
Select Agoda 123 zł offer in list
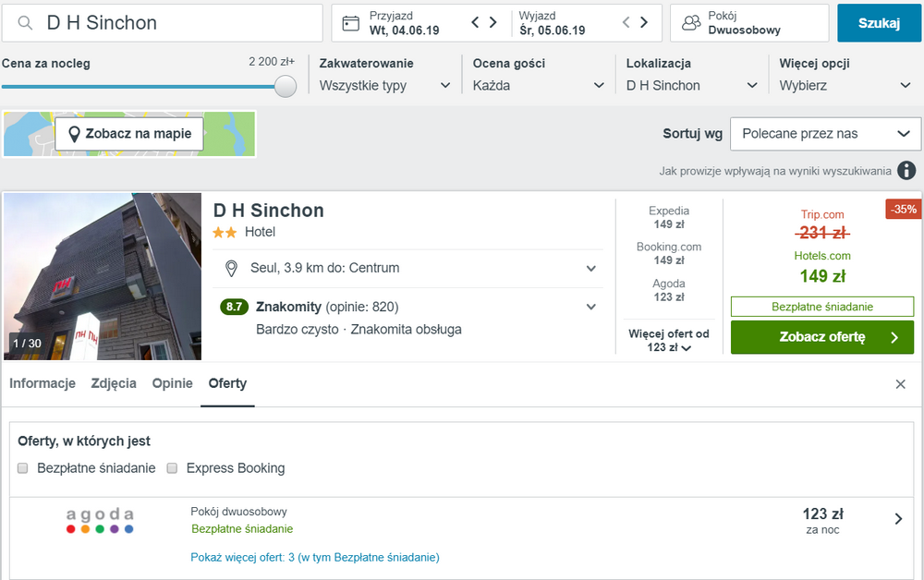(669, 290)
